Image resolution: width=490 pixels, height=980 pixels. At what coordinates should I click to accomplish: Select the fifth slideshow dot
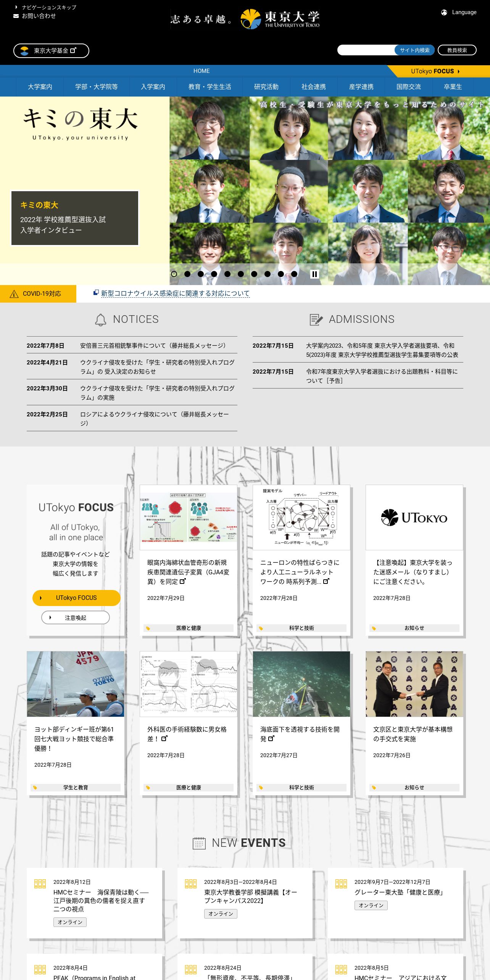pos(227,274)
